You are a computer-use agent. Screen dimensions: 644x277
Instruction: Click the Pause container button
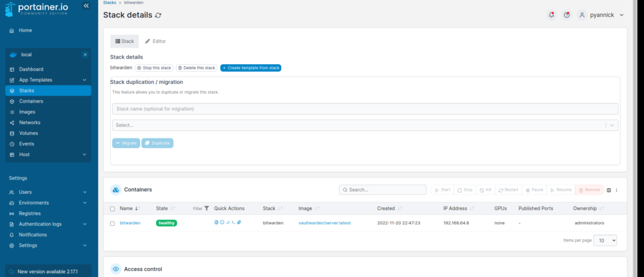(535, 190)
